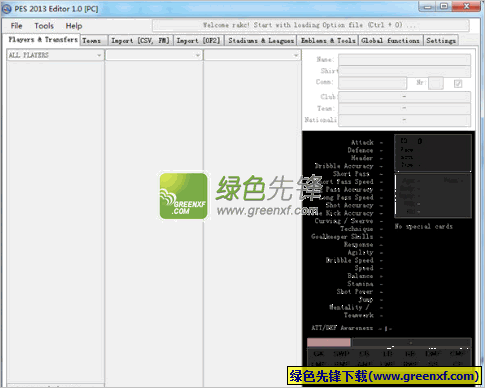Screen dimensions: 485x388
Task: Minimize the PES 2013 Editor window
Action: (x=428, y=6)
